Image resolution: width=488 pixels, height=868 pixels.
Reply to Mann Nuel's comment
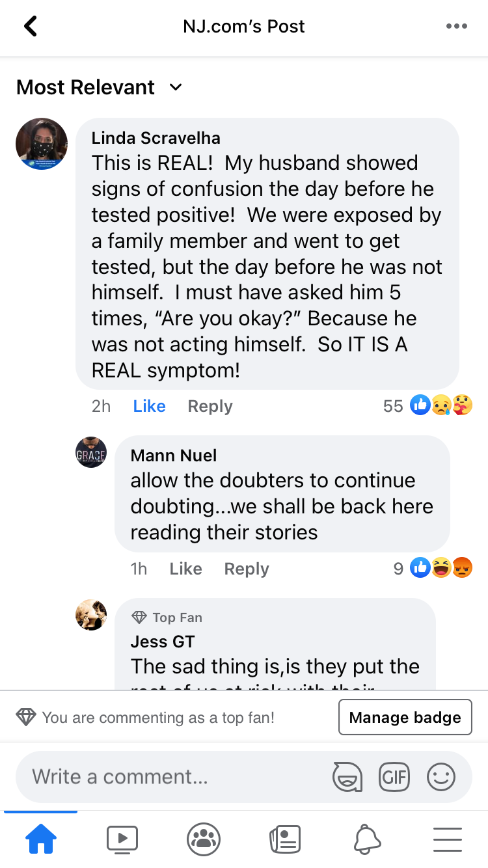click(x=246, y=569)
